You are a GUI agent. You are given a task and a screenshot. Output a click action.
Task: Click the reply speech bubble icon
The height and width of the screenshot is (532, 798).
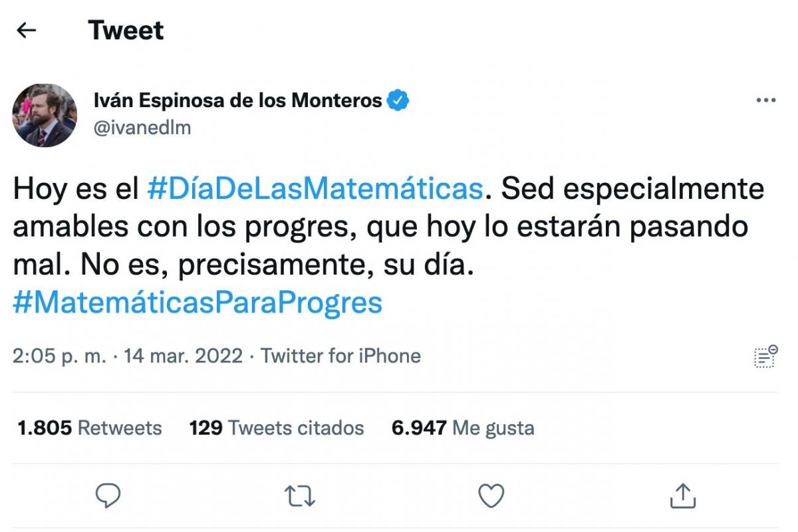(x=108, y=495)
